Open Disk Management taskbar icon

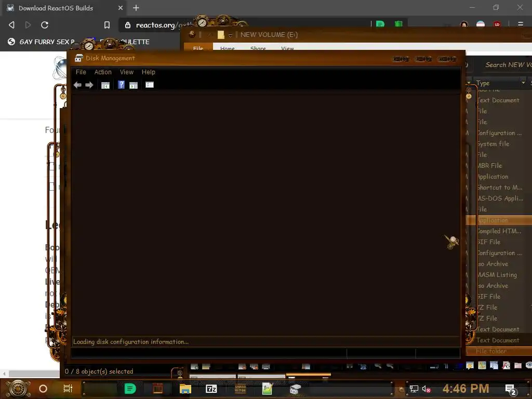pos(295,389)
